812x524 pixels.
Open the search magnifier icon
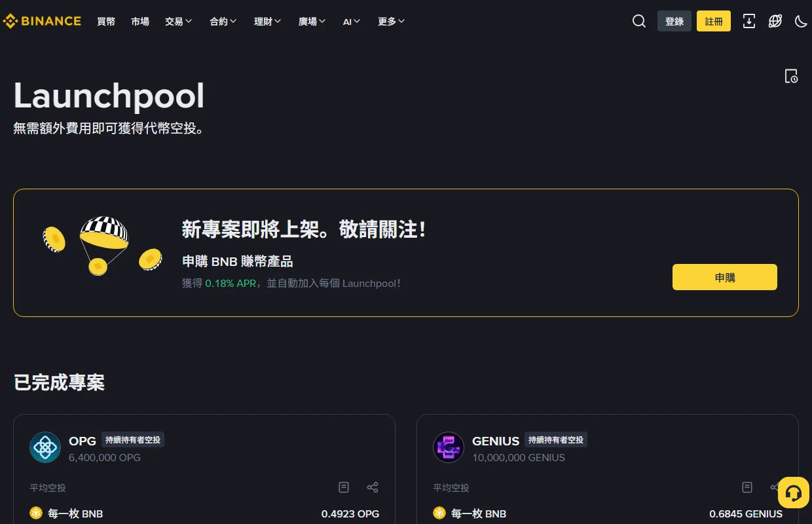pyautogui.click(x=639, y=21)
